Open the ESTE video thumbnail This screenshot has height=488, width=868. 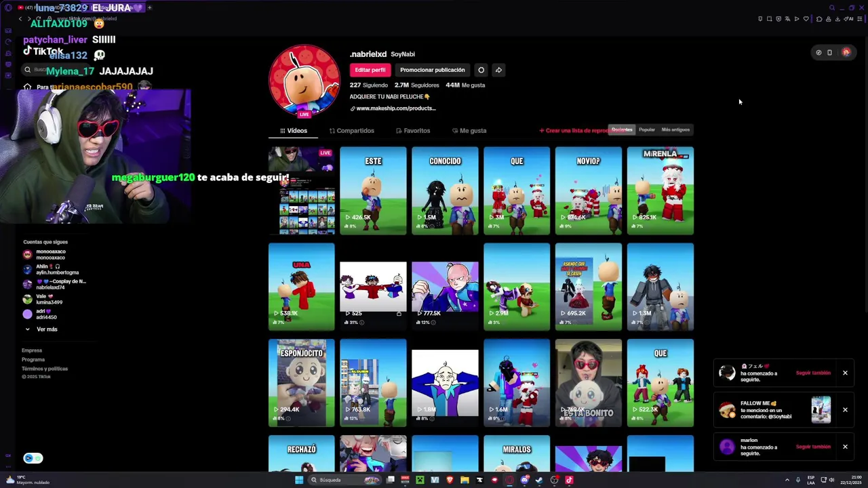373,190
